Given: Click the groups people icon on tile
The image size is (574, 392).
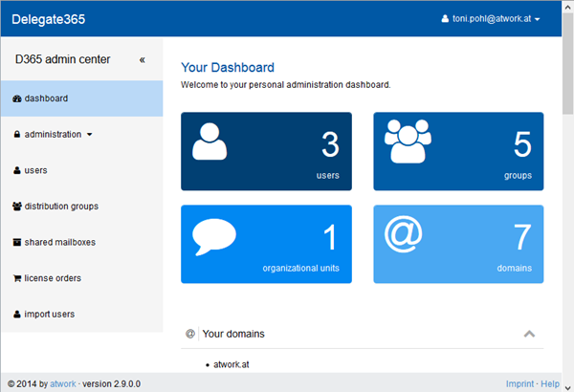Looking at the screenshot, I should pos(408,143).
